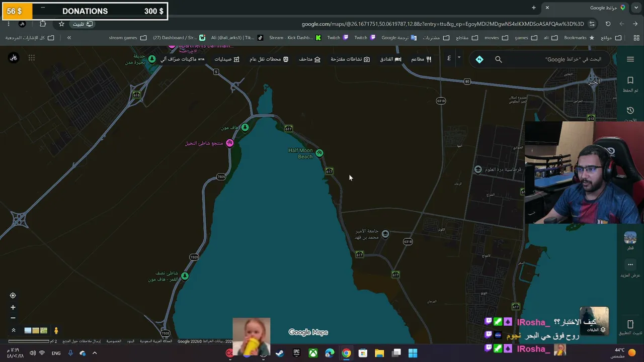The image size is (644, 362).
Task: Zoom in with the plus button
Action: pyautogui.click(x=13, y=307)
